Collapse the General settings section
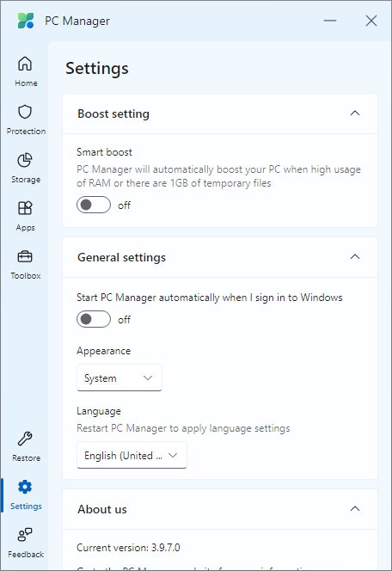The height and width of the screenshot is (571, 392). (x=355, y=257)
